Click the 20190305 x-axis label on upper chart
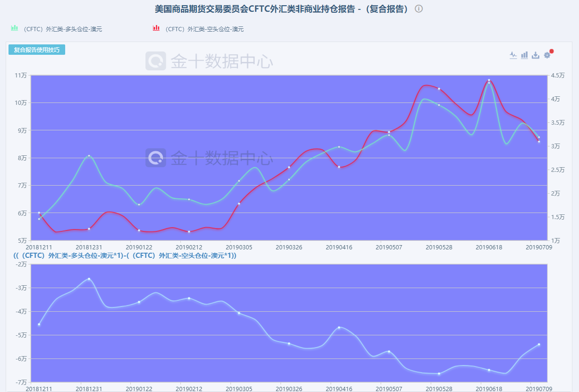This screenshot has width=579, height=392. [x=239, y=247]
